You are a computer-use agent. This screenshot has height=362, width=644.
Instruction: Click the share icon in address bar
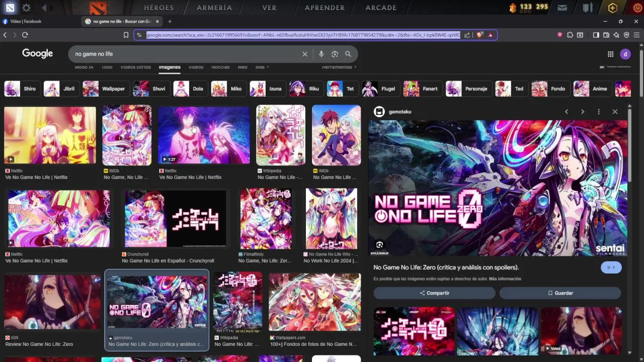[467, 35]
